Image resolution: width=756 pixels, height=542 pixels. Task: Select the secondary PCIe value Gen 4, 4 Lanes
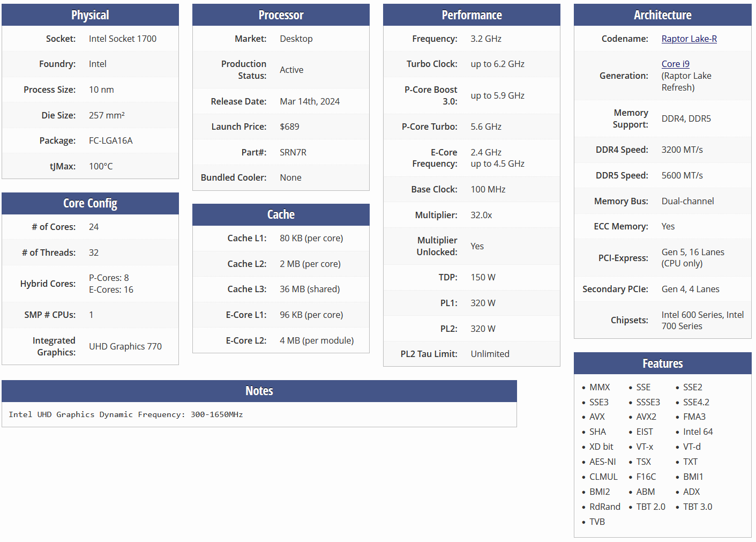[691, 289]
